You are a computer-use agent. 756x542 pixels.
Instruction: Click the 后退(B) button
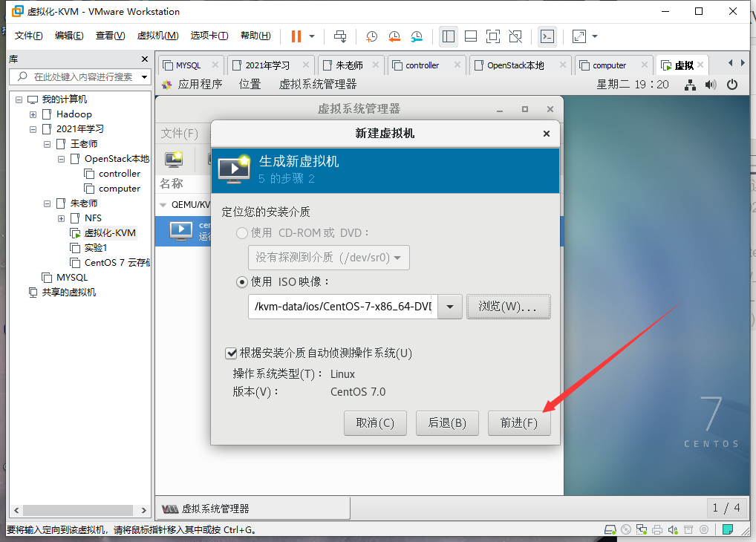[447, 423]
